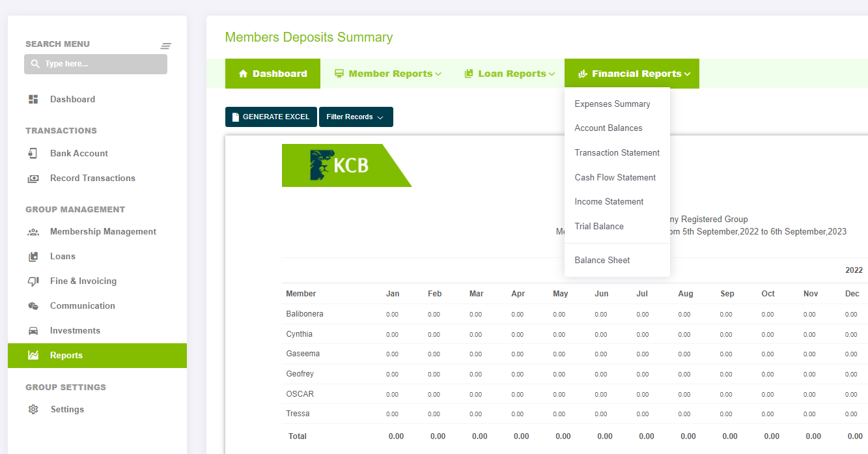Go to the Dashboard tab label

pyautogui.click(x=279, y=74)
